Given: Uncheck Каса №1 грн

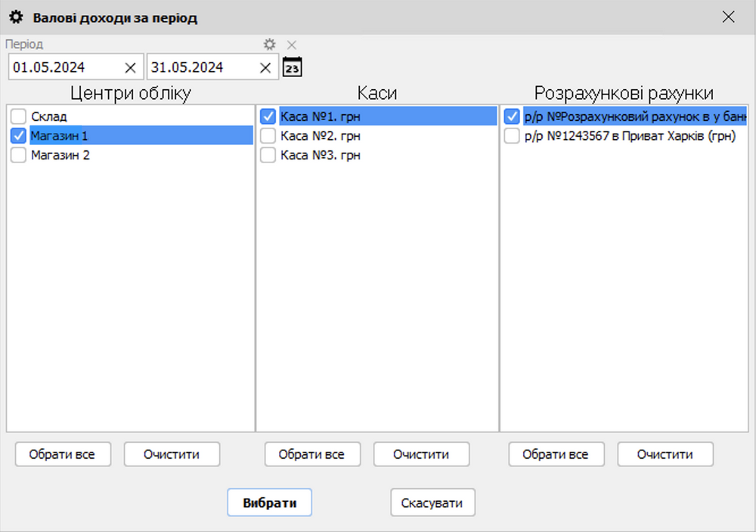Looking at the screenshot, I should click(x=268, y=116).
